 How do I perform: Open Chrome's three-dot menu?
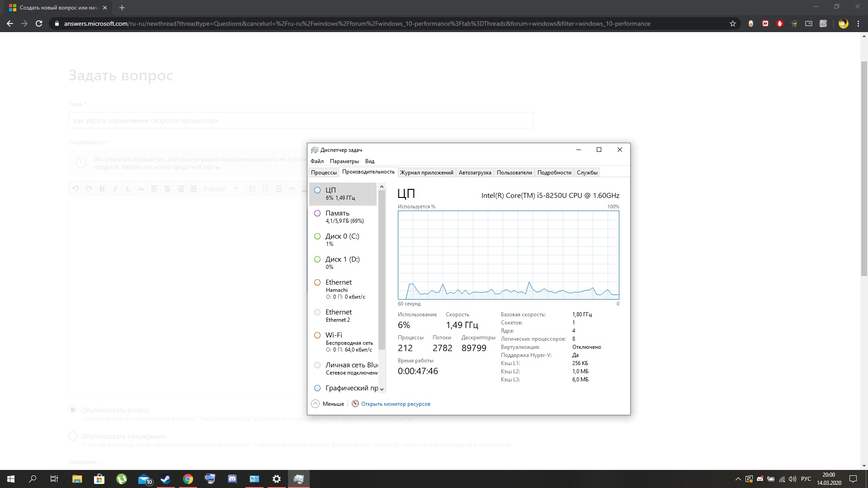pyautogui.click(x=858, y=23)
